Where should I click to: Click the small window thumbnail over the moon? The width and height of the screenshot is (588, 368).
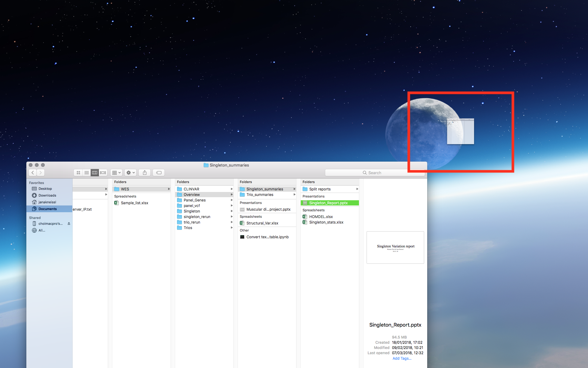click(460, 131)
